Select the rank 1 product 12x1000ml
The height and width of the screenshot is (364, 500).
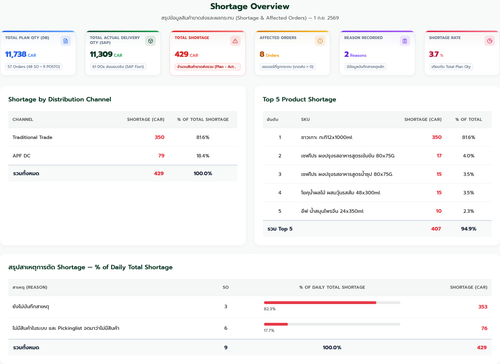327,137
